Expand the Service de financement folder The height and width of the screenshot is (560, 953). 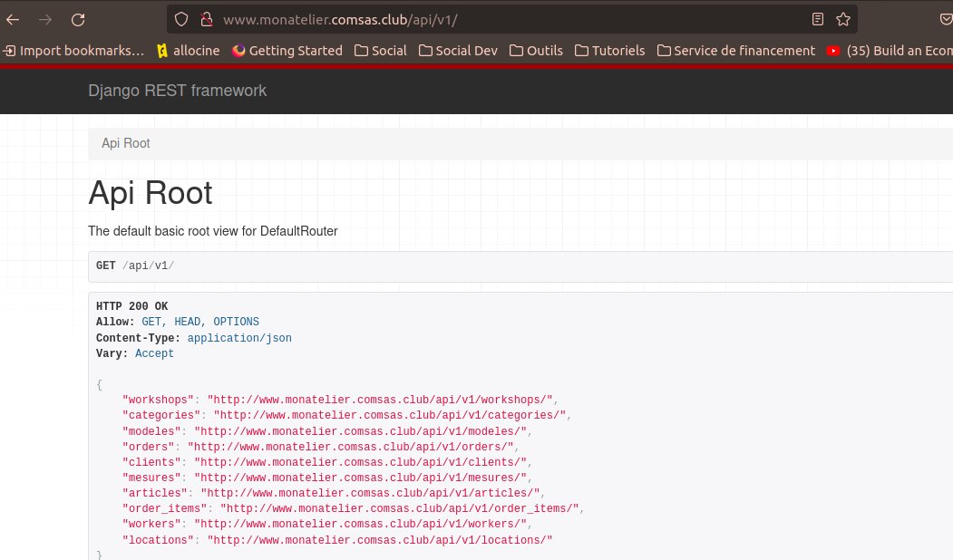(x=736, y=51)
